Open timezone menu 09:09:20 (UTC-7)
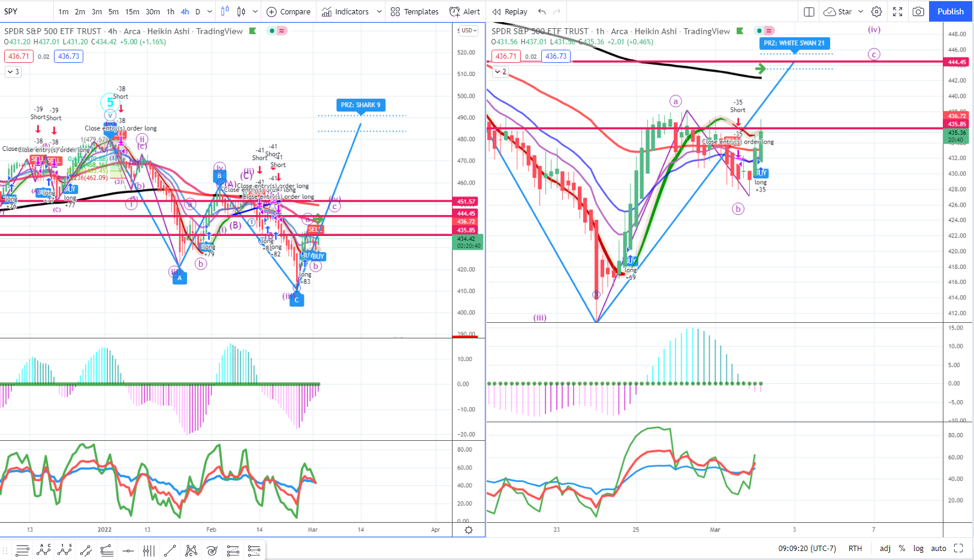 click(x=807, y=548)
